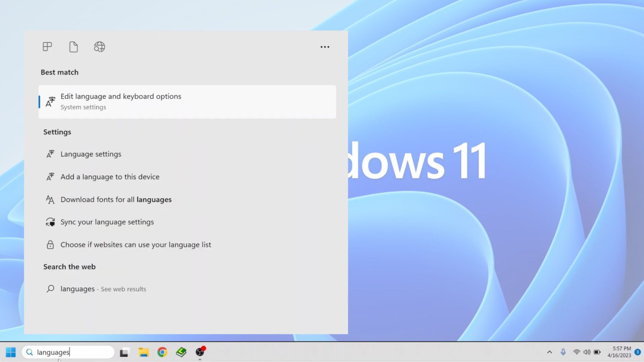Viewport: 644px width, 362px height.
Task: Select the Documents search filter icon
Action: pos(73,47)
